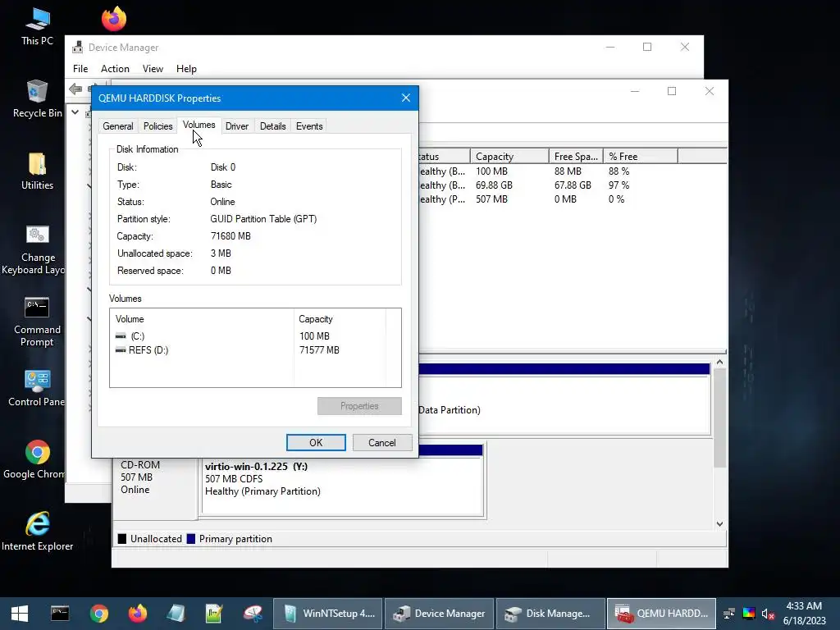Click Device Manager back arrow toolbar icon
Image resolution: width=840 pixels, height=630 pixels.
(x=75, y=89)
